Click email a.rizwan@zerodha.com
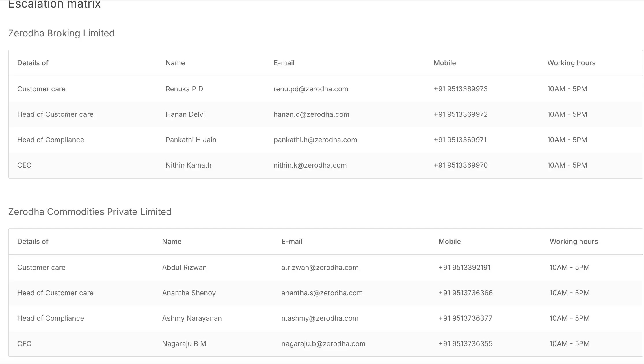This screenshot has height=364, width=644. click(x=320, y=268)
